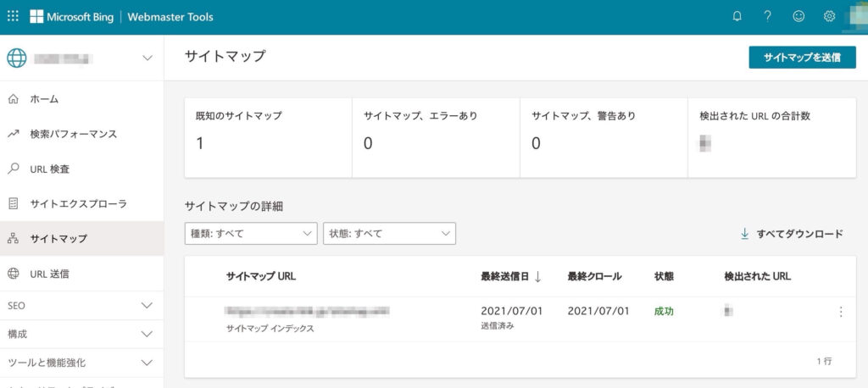Click the 成功 status text

coord(664,311)
